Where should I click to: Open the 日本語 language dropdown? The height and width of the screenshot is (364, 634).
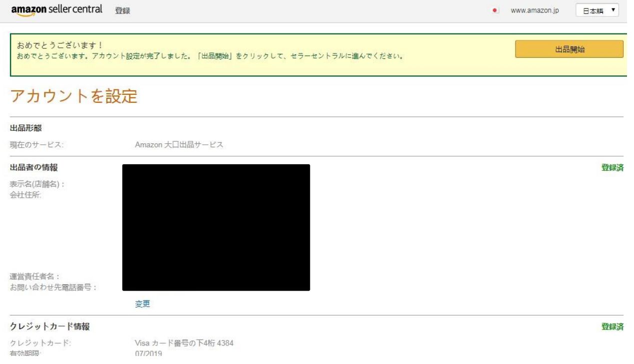pos(597,10)
